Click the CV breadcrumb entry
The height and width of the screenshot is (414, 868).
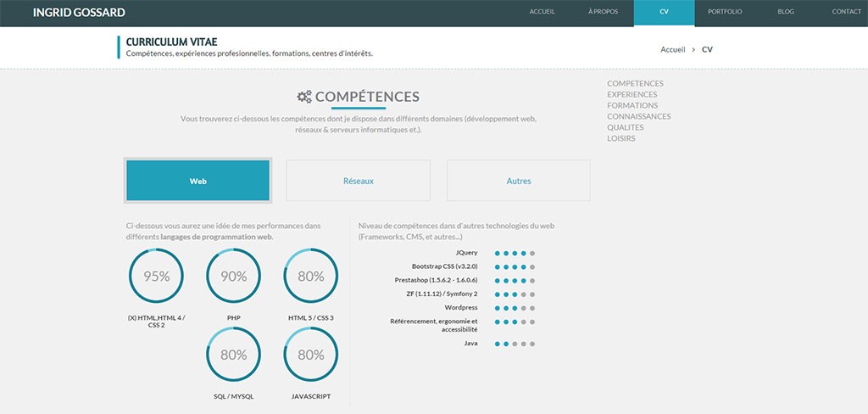point(707,49)
